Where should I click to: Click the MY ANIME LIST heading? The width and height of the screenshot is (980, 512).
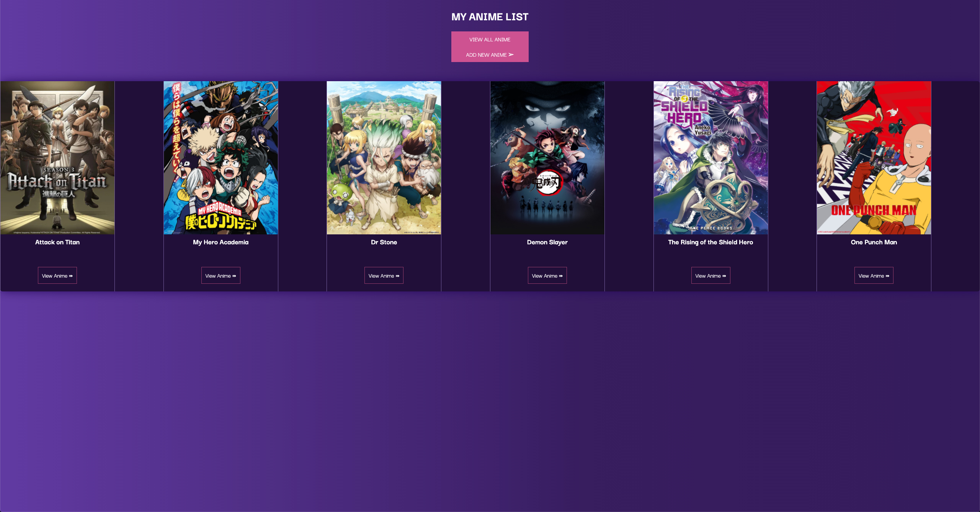click(490, 17)
